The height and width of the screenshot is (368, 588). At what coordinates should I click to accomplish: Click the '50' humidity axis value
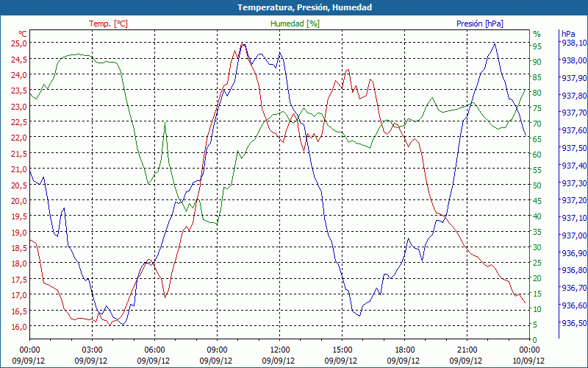pos(537,185)
